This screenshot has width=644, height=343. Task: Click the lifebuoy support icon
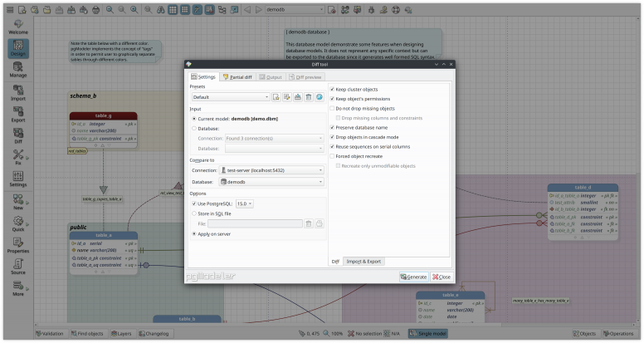tap(396, 9)
